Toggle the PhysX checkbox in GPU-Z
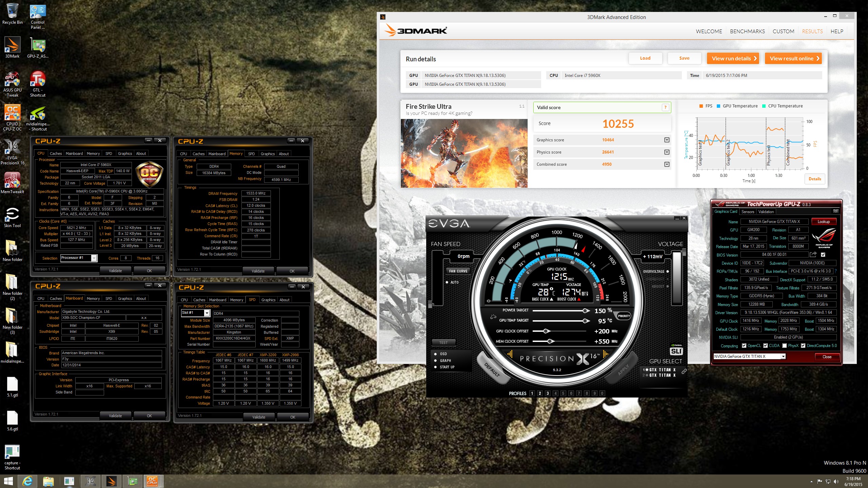The width and height of the screenshot is (868, 488). [x=785, y=346]
